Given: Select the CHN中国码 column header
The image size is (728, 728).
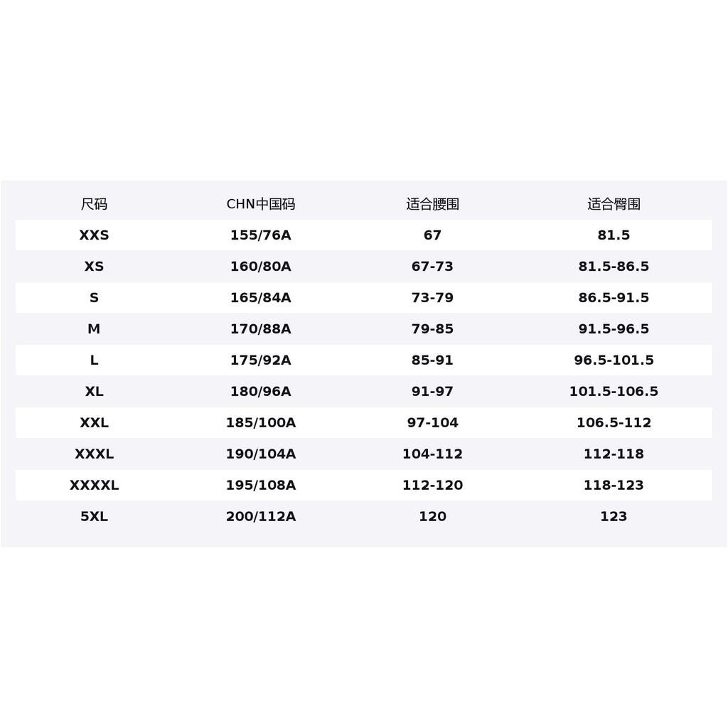Looking at the screenshot, I should pos(260,204).
